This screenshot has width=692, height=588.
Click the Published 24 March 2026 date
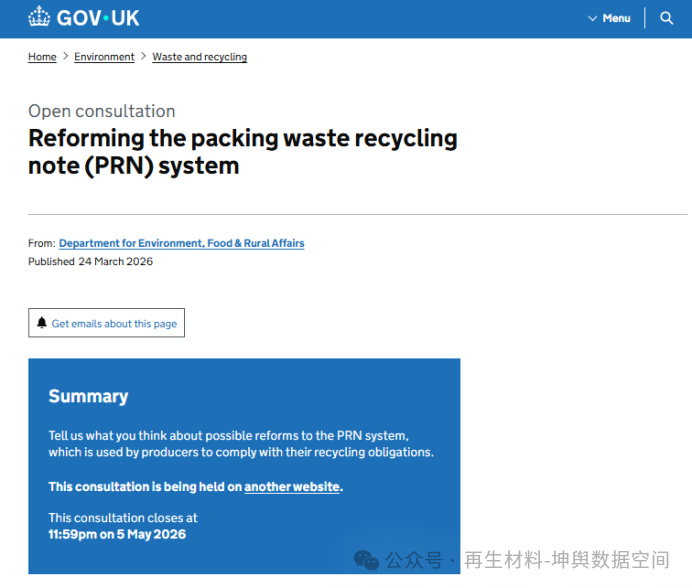90,262
